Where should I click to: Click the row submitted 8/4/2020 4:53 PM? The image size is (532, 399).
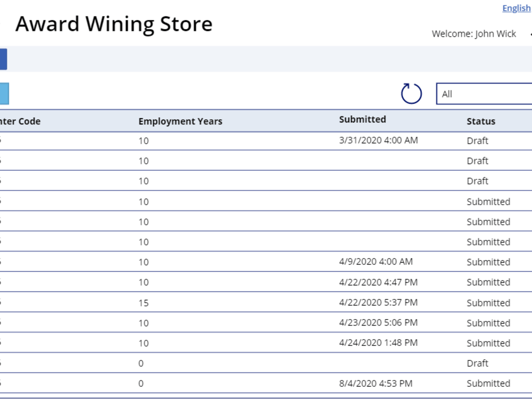(x=266, y=383)
